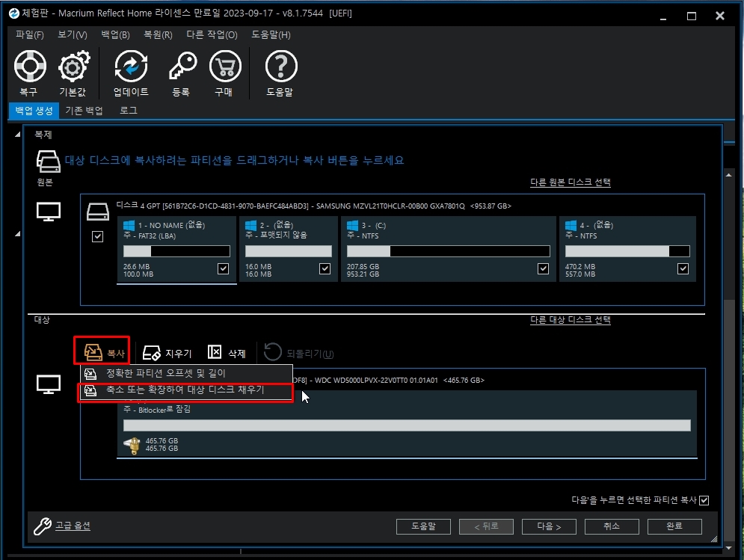Image resolution: width=744 pixels, height=560 pixels.
Task: Open the View (보기) menu
Action: [72, 34]
